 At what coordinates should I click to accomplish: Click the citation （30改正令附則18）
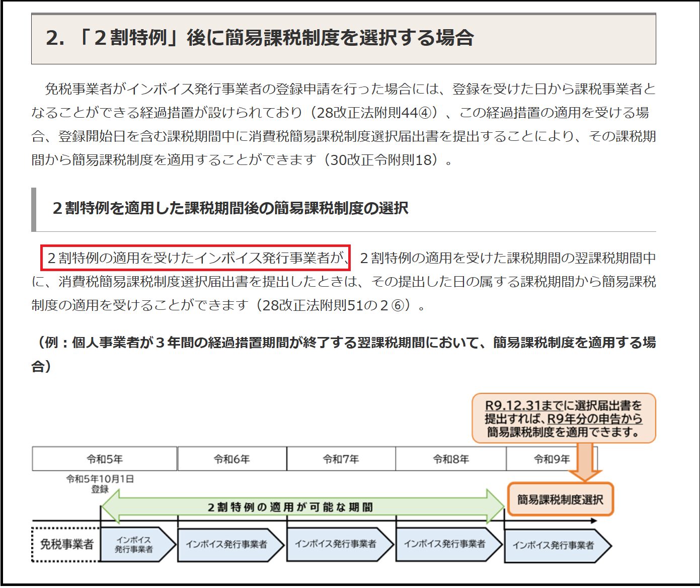click(x=382, y=160)
